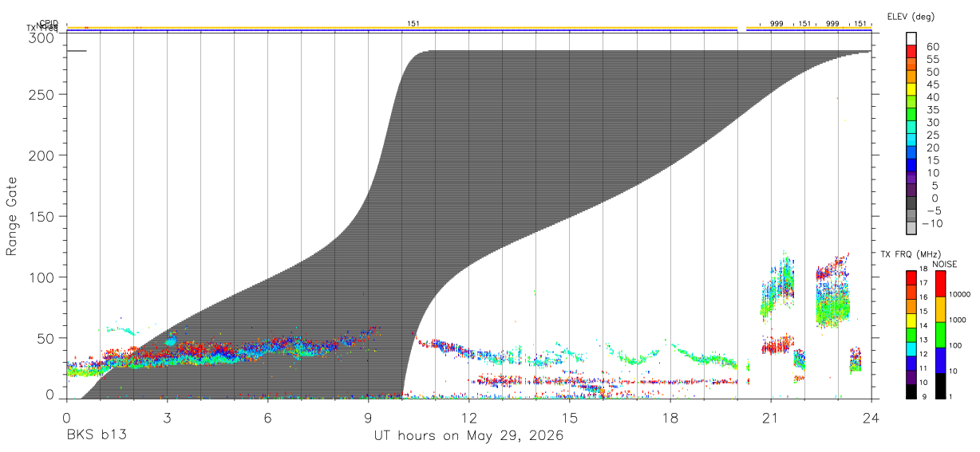Click the 60 label on the ELEV scale

[933, 46]
